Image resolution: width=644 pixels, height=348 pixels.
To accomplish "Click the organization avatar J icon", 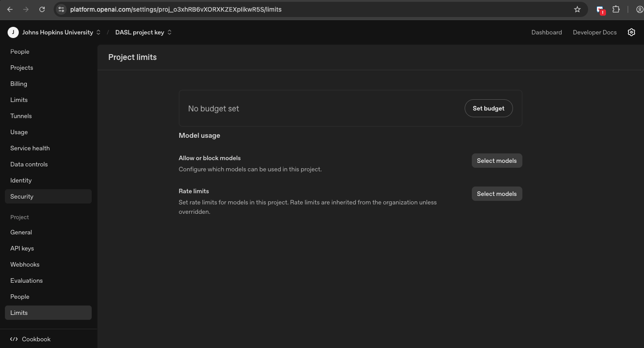I will pyautogui.click(x=13, y=32).
